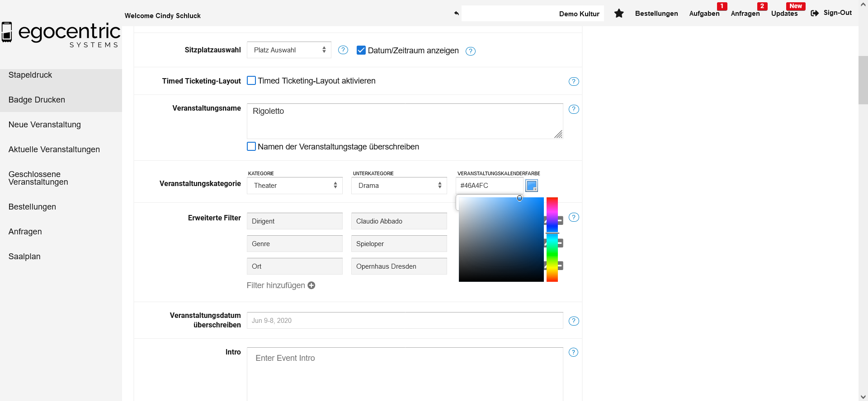Click the star favorites icon in header
Viewport: 868px width, 401px height.
619,14
